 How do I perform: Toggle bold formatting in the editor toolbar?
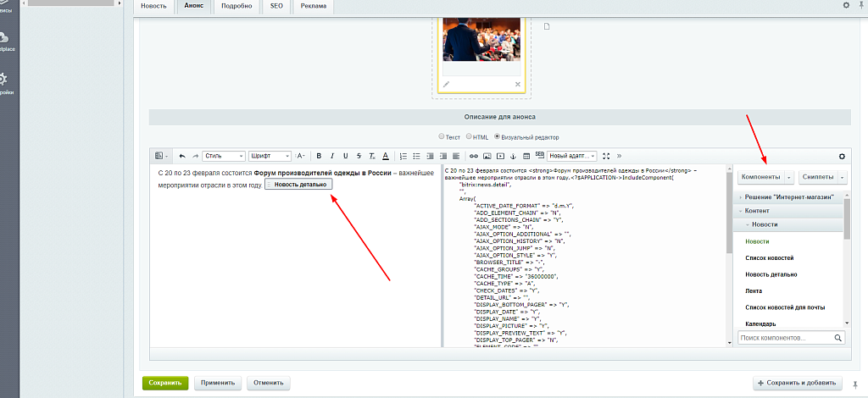click(x=319, y=156)
